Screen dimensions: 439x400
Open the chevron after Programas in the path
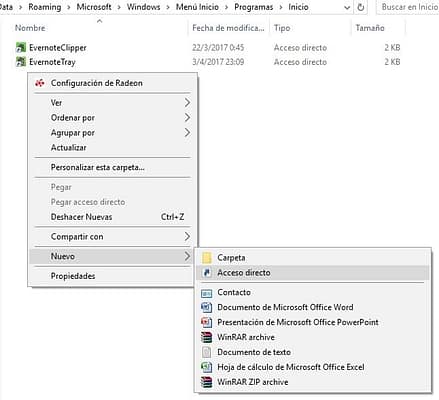pos(281,7)
